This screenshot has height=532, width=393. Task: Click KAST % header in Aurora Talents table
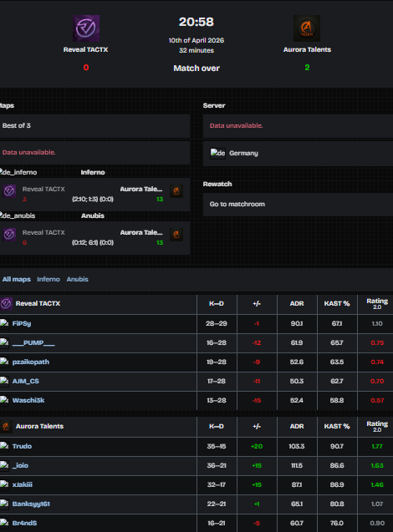click(x=337, y=427)
